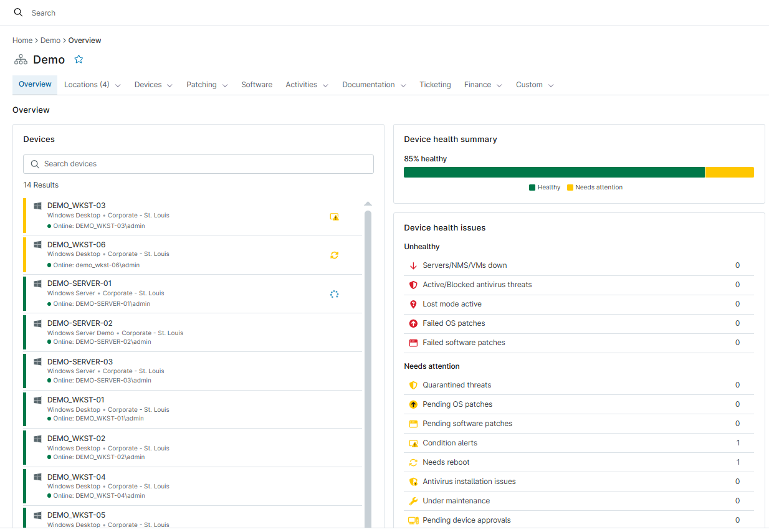The image size is (769, 532).
Task: Click the devices list scroll-up arrow
Action: (368, 204)
